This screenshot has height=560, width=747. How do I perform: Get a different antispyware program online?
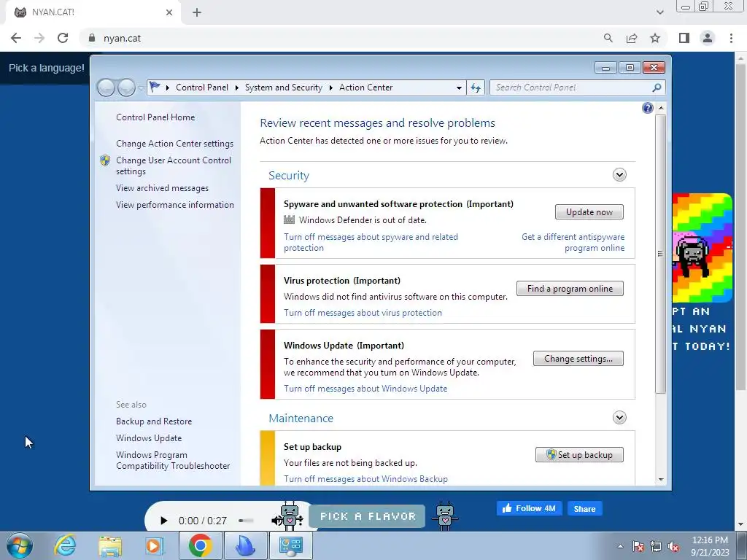[573, 242]
